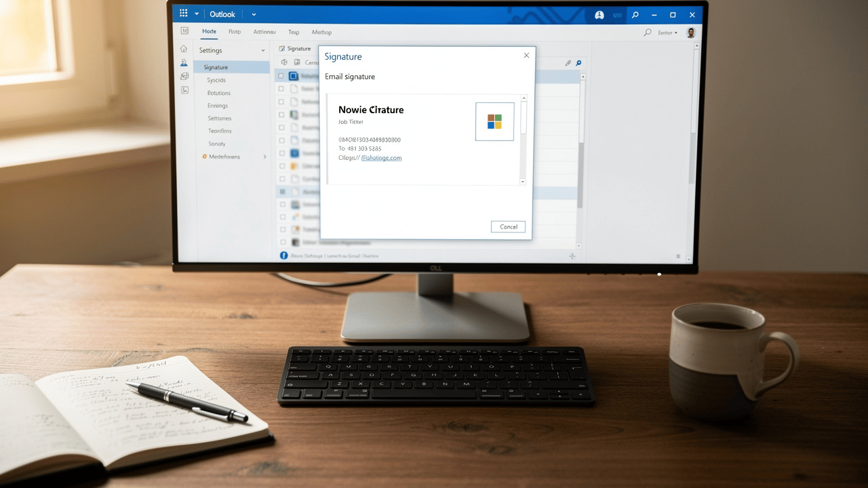Collapse the Settings panel chevron
This screenshot has height=488, width=868.
pyautogui.click(x=263, y=51)
